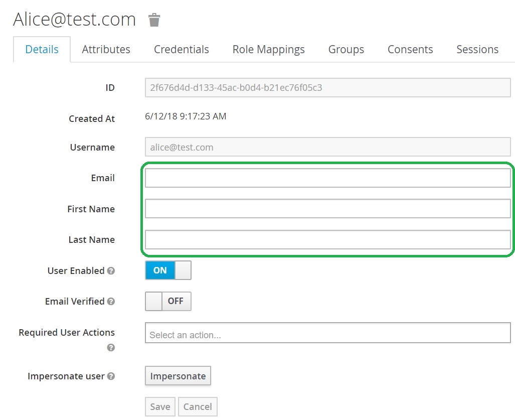Image resolution: width=515 pixels, height=420 pixels.
Task: Toggle the User Enabled switch off
Action: tap(168, 270)
